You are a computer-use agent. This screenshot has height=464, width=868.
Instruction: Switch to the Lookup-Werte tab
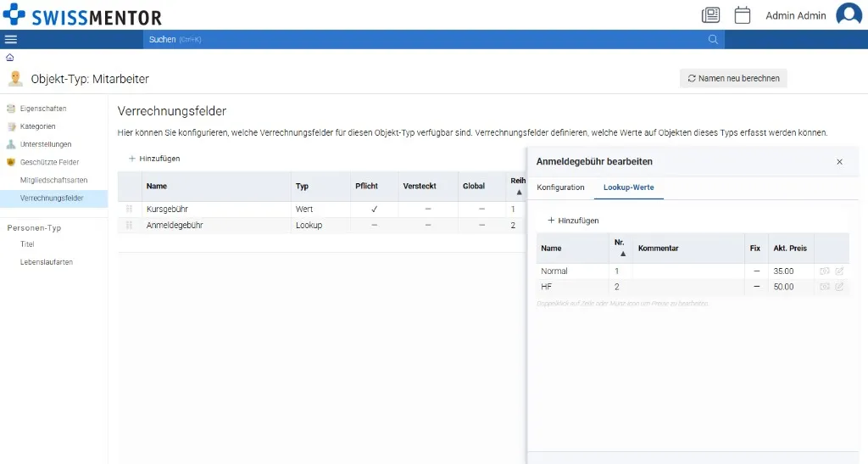pos(628,187)
